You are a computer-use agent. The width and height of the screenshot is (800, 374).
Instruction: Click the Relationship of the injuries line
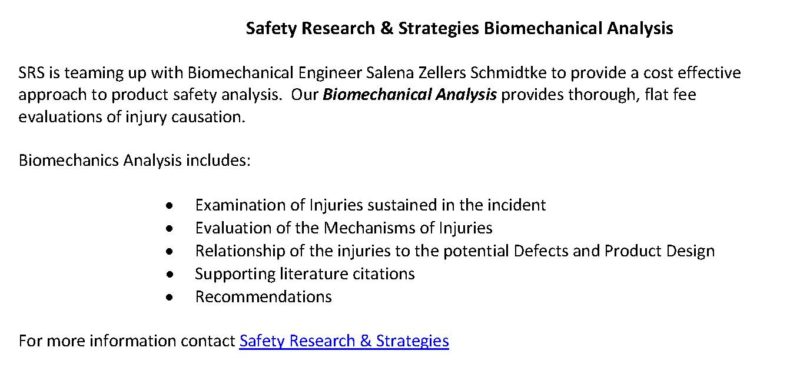point(455,251)
